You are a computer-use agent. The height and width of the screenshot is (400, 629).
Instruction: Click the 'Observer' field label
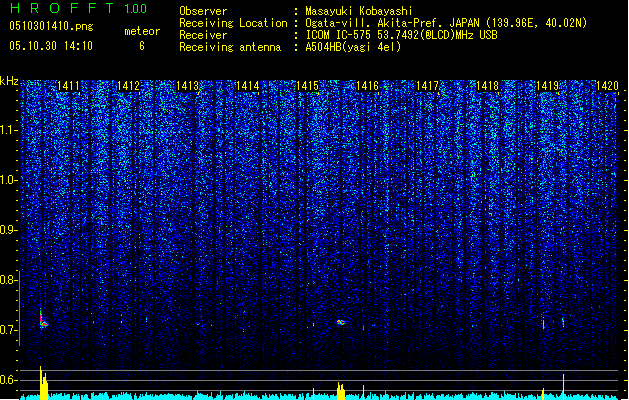click(203, 11)
